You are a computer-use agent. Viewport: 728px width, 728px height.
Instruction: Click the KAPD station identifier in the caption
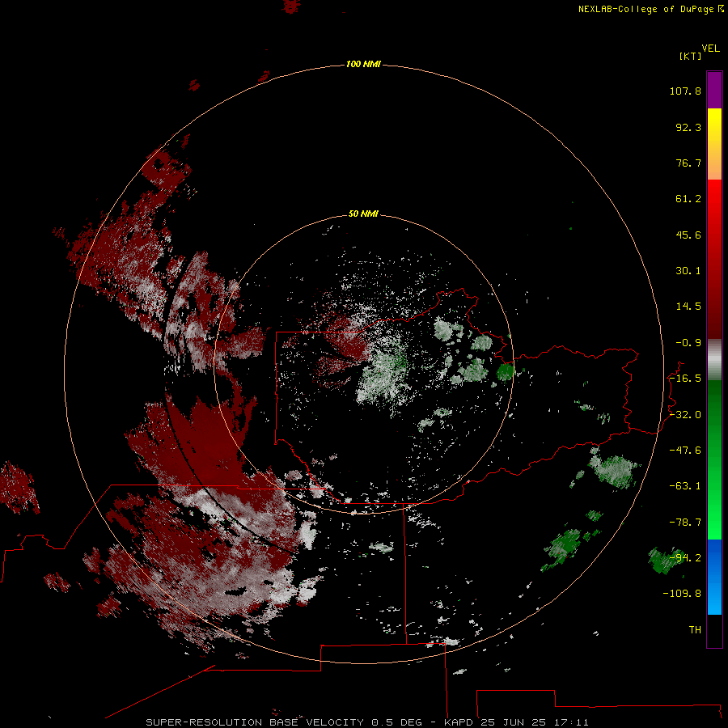[459, 722]
